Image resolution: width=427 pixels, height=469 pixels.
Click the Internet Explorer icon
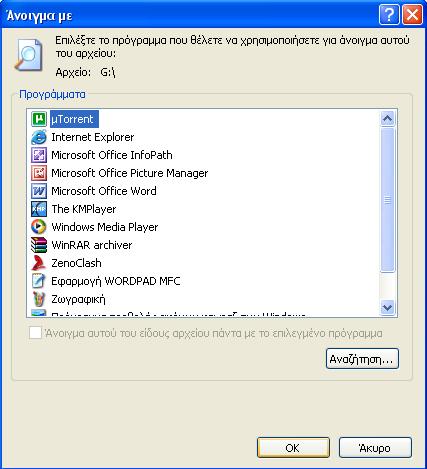[39, 137]
